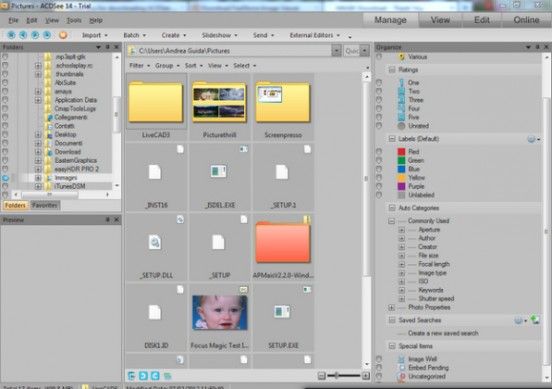Screen dimensions: 552x389
Task: Select rating Three radio button
Action: [379, 100]
